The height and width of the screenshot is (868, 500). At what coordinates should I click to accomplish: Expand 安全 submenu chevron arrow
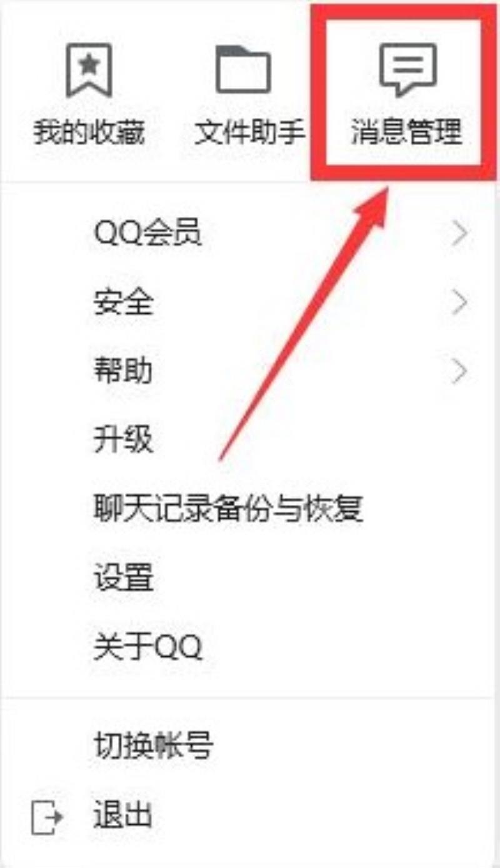pos(460,303)
